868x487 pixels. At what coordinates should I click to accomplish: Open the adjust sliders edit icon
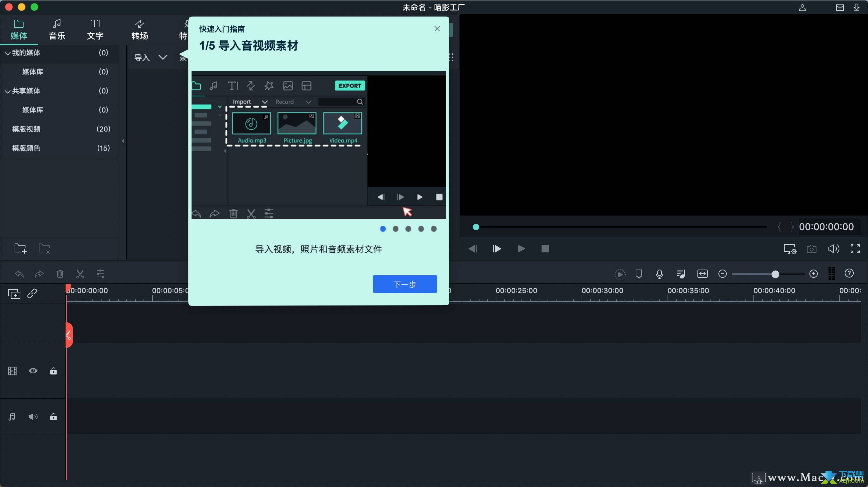coord(101,274)
